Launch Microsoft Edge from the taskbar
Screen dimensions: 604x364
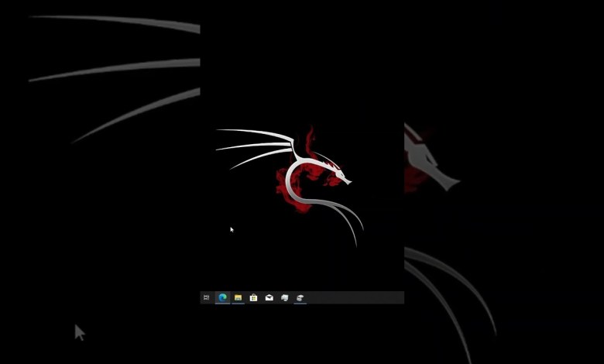point(222,297)
